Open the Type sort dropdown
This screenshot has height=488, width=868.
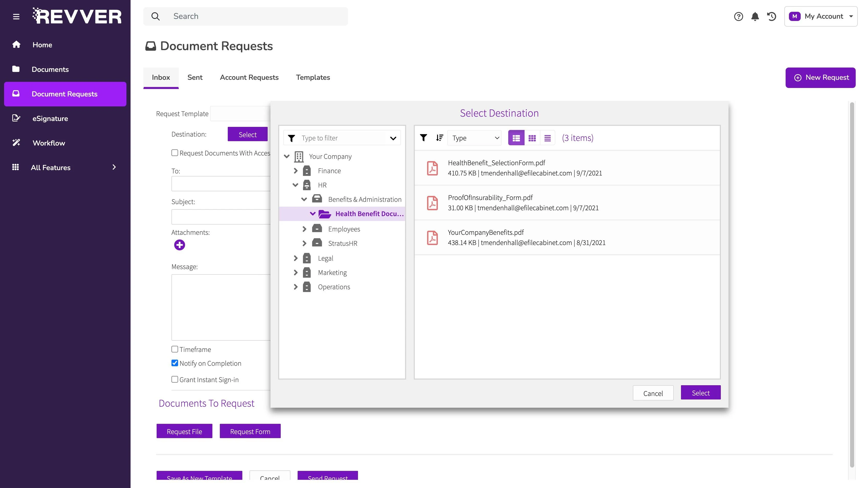(x=474, y=138)
